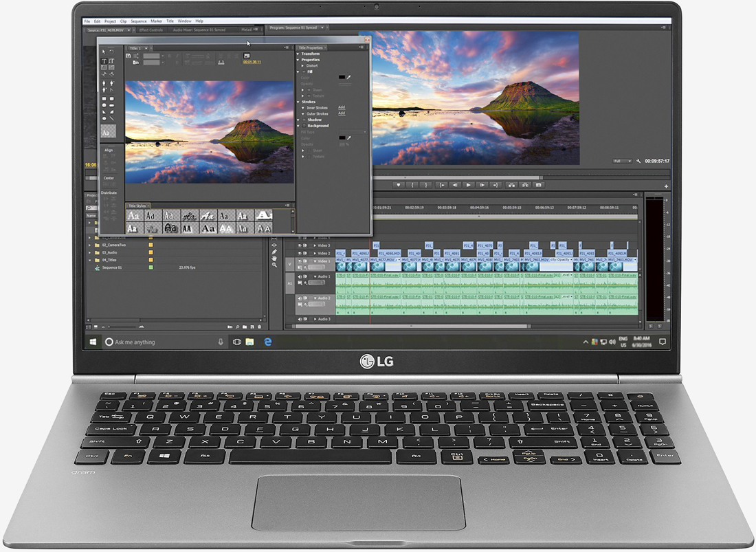Select the Type tool in Titler
Screen dimensions: 756x552
pos(104,60)
